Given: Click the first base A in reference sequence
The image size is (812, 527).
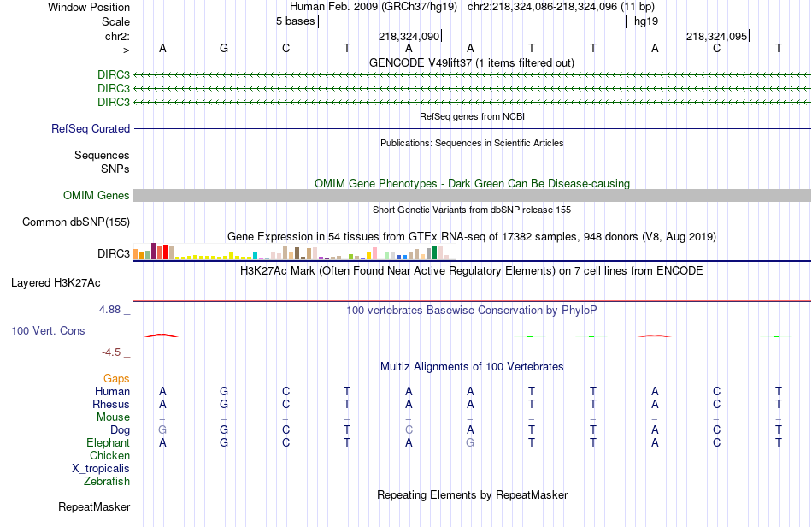Looking at the screenshot, I should pos(162,48).
